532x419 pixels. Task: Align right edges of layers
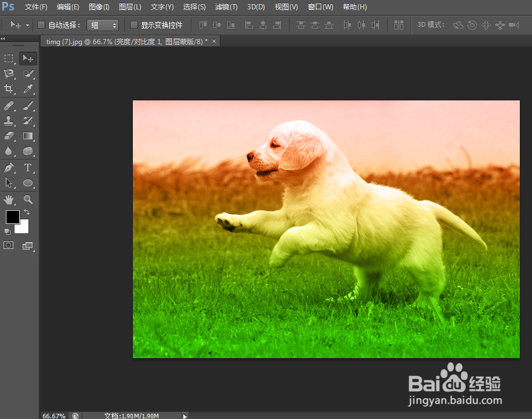(x=277, y=25)
